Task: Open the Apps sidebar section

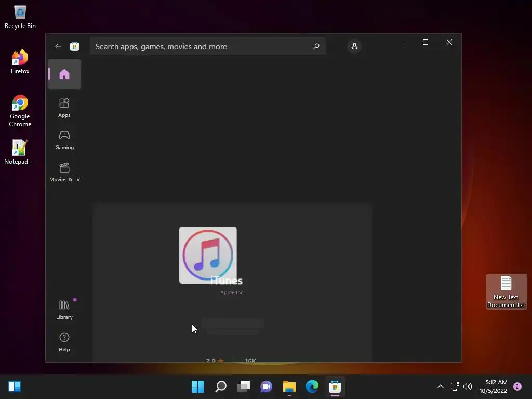Action: coord(64,108)
